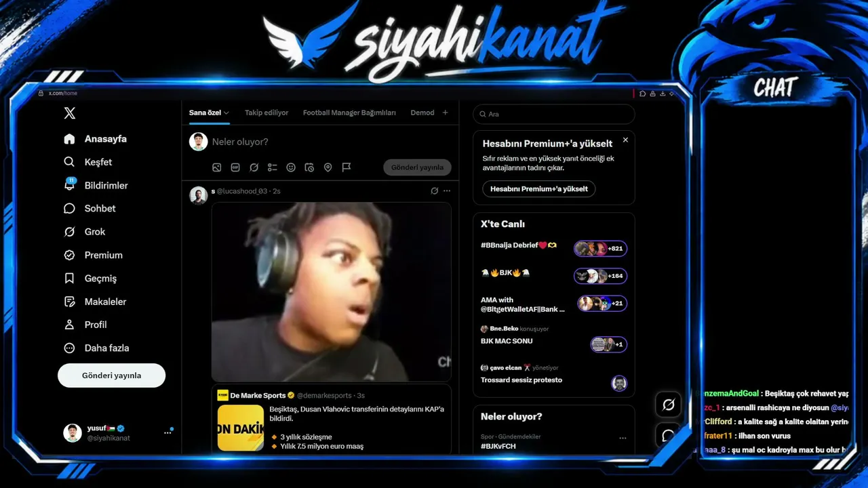Viewport: 868px width, 488px height.
Task: Open AMA with @BitgetWalletAF space
Action: tap(523, 304)
